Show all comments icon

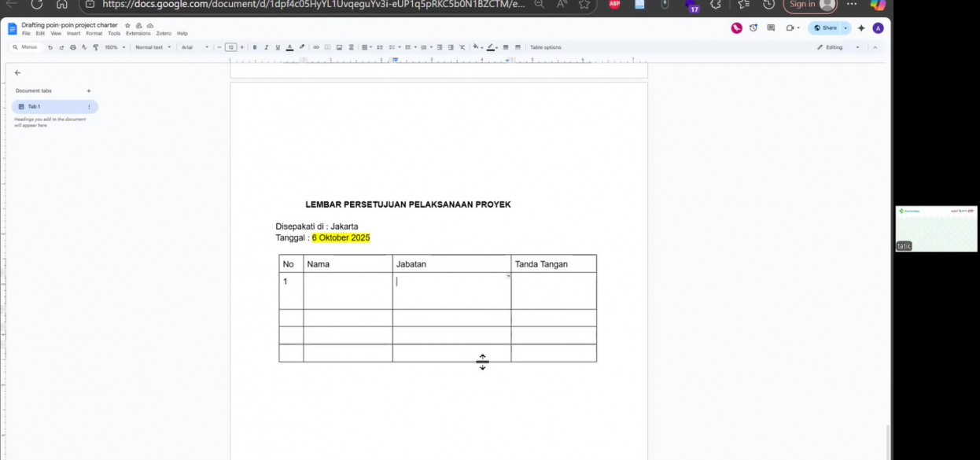(x=771, y=28)
